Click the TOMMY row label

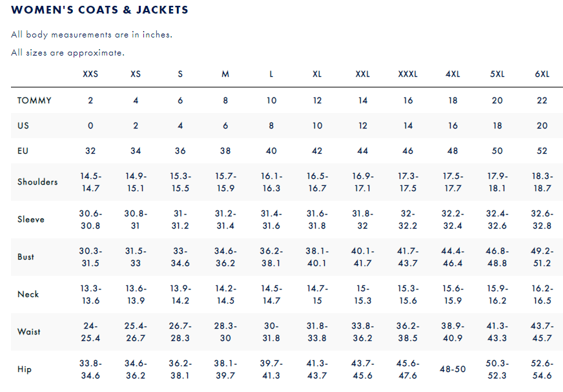tap(34, 101)
